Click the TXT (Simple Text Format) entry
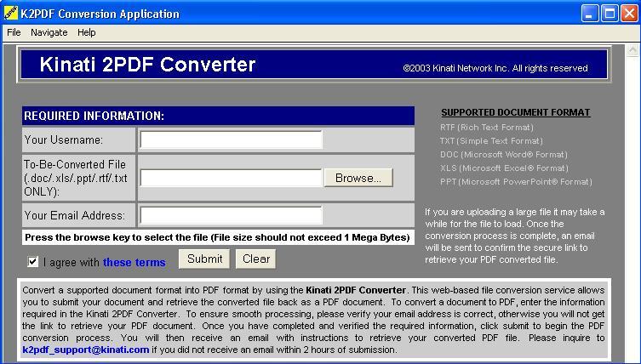Viewport: 641px width, 364px height. pos(491,141)
